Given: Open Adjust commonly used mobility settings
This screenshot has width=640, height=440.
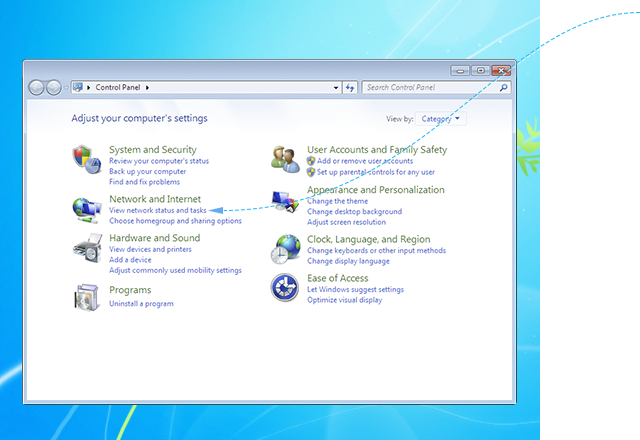Looking at the screenshot, I should (x=175, y=270).
